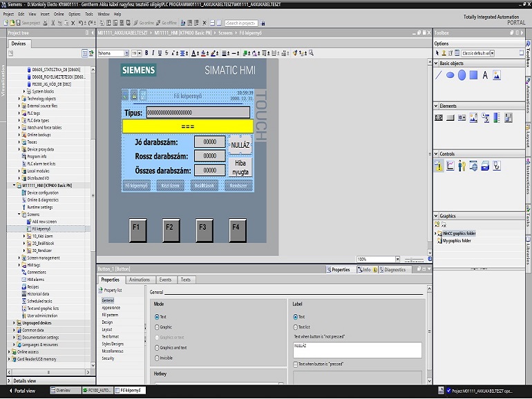Screen dimensions: 532x399
Task: Select the Bar element
Action: [x=497, y=118]
